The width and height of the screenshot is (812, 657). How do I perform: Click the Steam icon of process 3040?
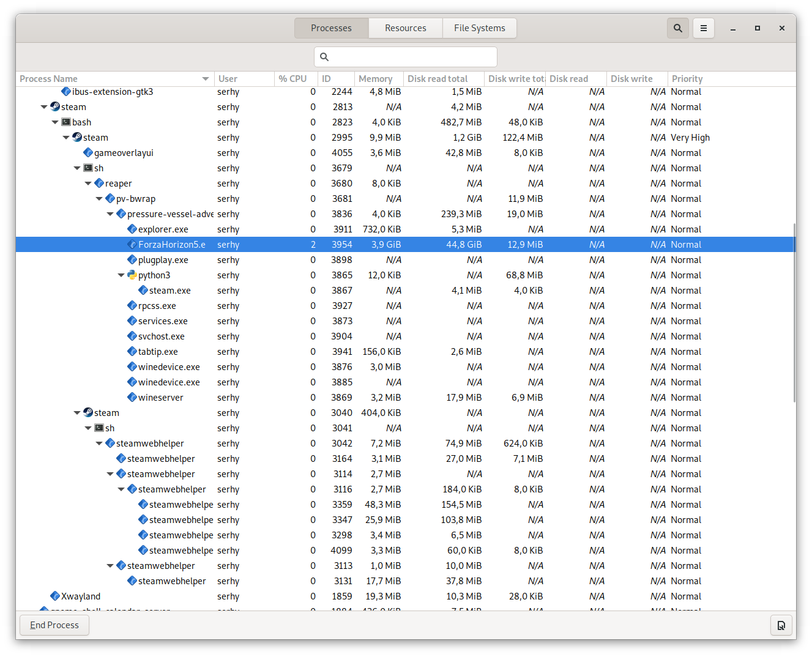(88, 413)
